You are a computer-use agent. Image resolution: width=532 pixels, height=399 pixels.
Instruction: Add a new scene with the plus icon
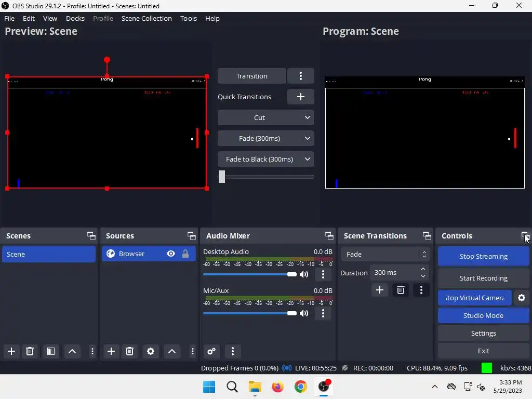click(11, 351)
